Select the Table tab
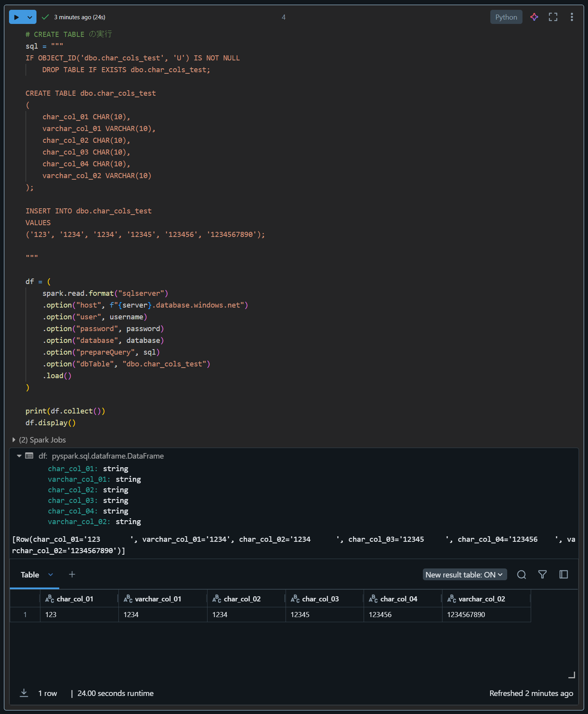Image resolution: width=588 pixels, height=714 pixels. pyautogui.click(x=30, y=575)
